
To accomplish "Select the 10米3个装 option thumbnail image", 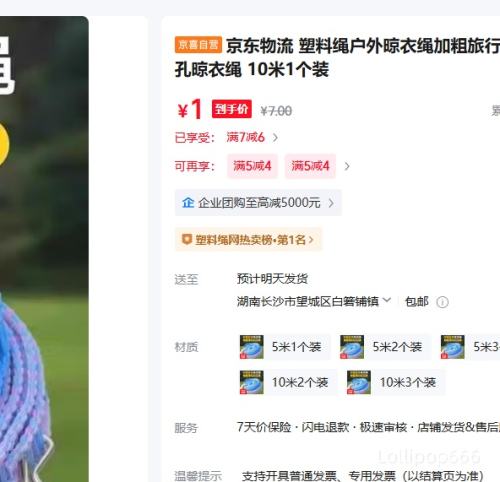I will 359,382.
